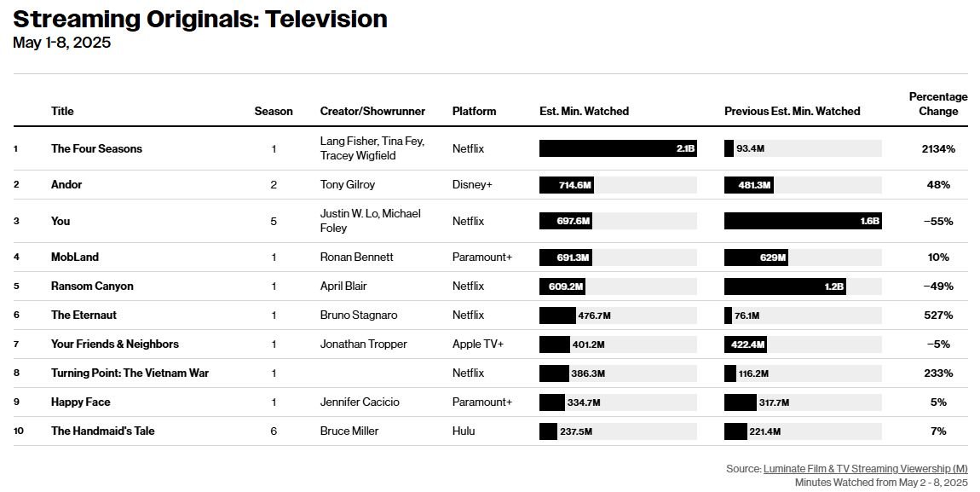Click the Creator/Showrunner column header
Screen dimensions: 980x492
pos(372,112)
